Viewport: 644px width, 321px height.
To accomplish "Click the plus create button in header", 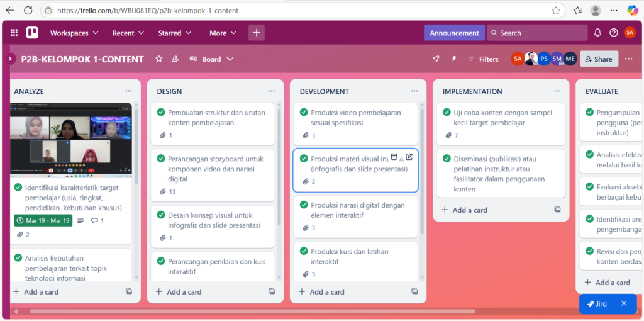I will coord(257,33).
